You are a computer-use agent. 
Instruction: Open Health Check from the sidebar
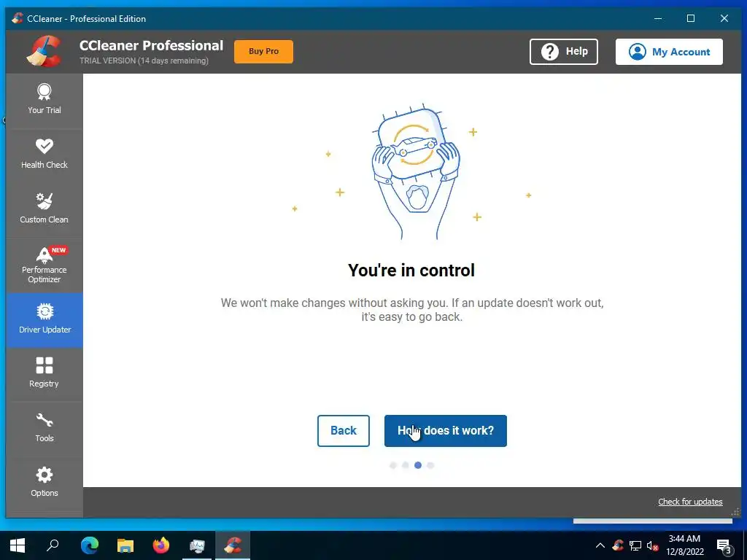(44, 156)
